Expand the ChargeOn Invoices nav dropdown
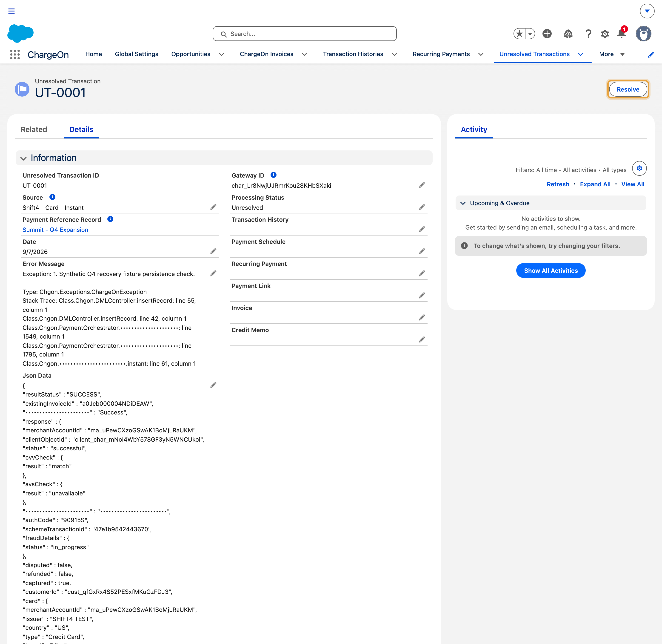 [304, 54]
